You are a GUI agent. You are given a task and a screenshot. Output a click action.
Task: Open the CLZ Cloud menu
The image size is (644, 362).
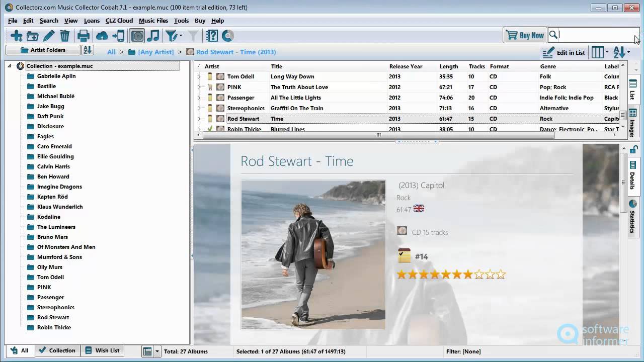coord(119,21)
